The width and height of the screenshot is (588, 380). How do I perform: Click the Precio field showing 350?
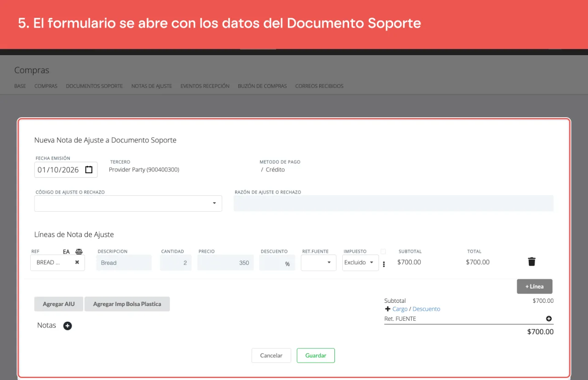pyautogui.click(x=226, y=263)
